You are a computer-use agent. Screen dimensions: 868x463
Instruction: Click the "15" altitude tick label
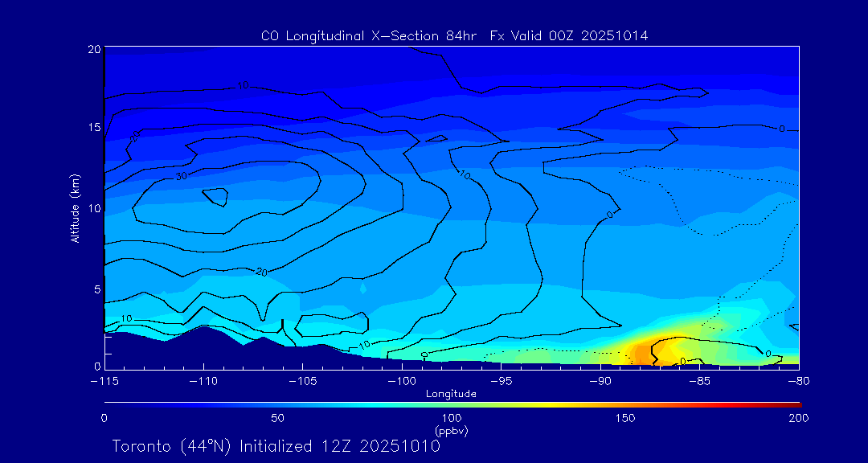pos(92,128)
